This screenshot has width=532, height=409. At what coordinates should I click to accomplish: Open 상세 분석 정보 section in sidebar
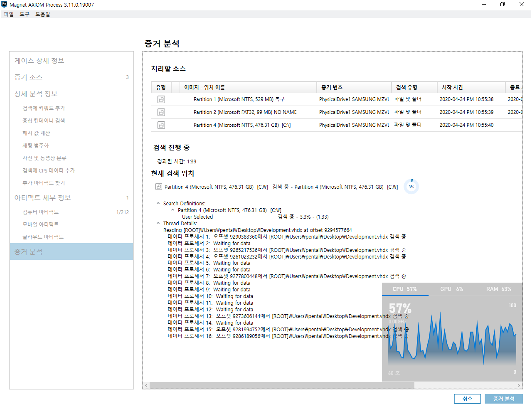click(x=36, y=94)
